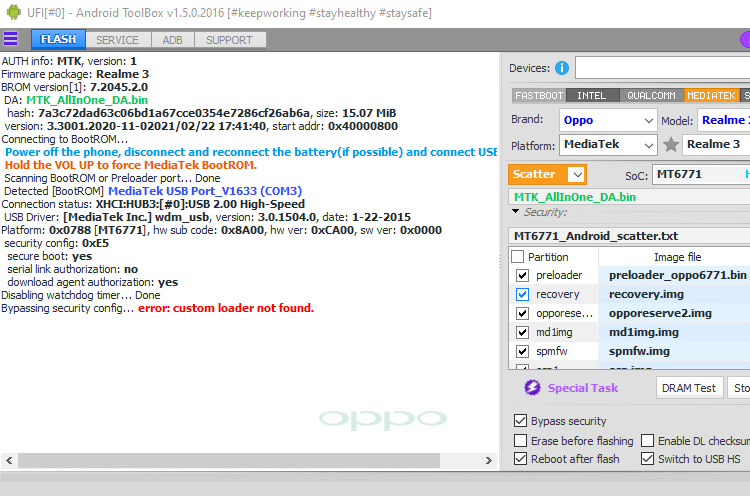Select recovery.img image file cell
The image size is (750, 496).
coord(674,294)
